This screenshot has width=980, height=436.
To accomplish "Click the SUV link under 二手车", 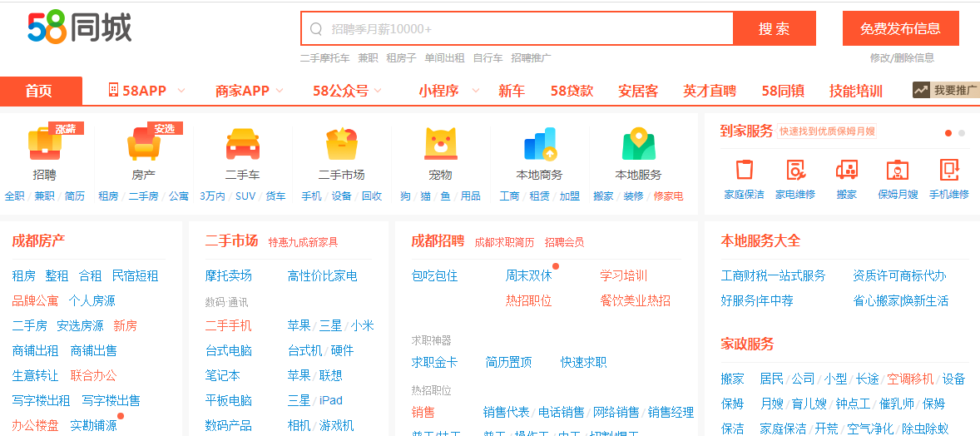I will click(245, 196).
